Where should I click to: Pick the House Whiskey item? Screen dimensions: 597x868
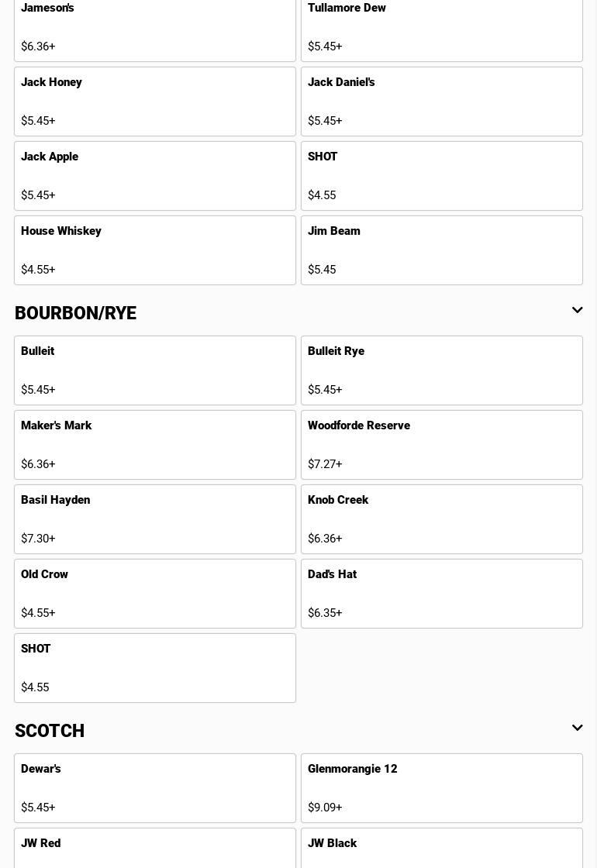coord(155,250)
